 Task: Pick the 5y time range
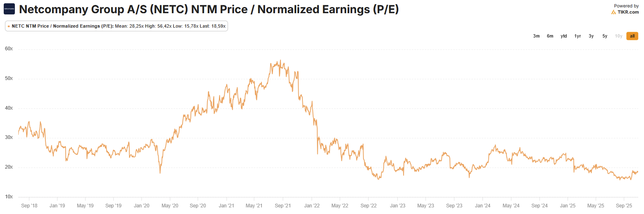tap(605, 36)
